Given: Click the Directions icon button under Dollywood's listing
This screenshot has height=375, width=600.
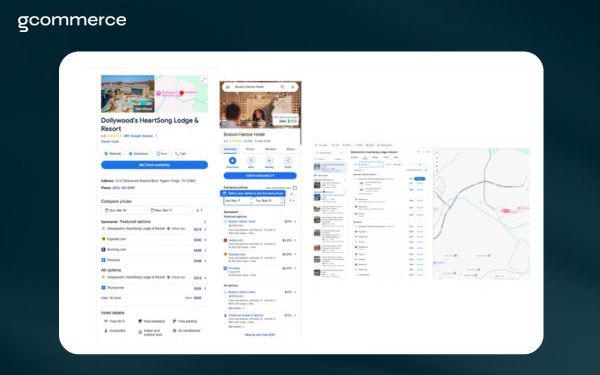Looking at the screenshot, I should 139,153.
